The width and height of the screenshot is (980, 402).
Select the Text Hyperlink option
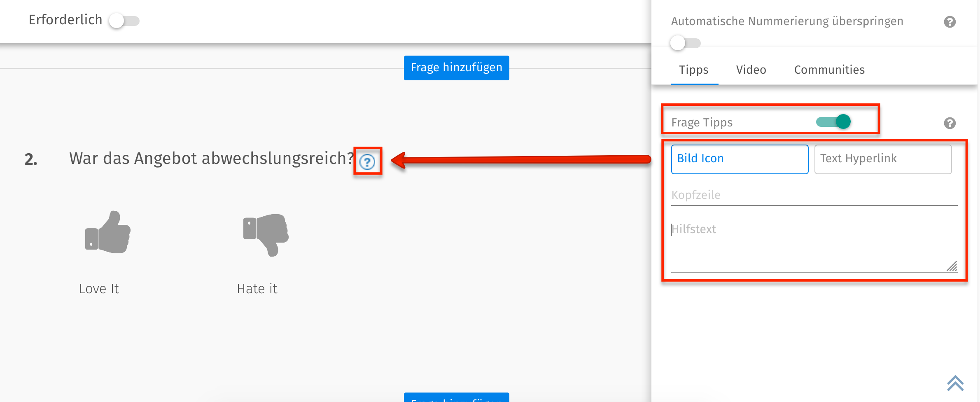882,159
